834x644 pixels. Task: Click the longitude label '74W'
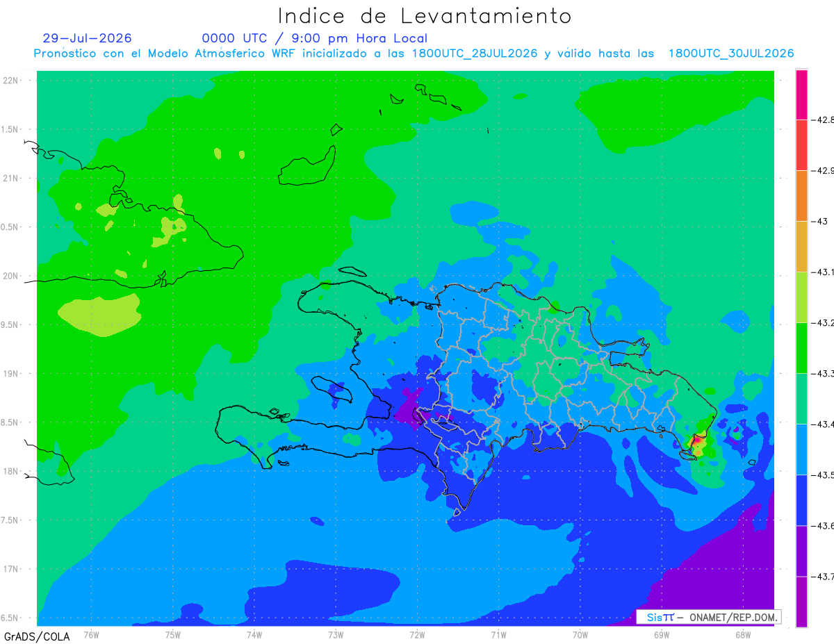click(x=254, y=634)
